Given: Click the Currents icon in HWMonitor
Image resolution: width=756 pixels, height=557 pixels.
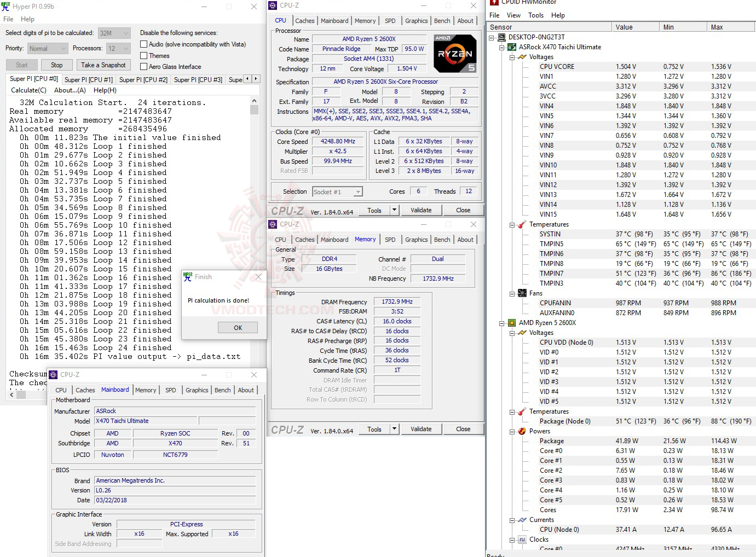Looking at the screenshot, I should pos(522,520).
